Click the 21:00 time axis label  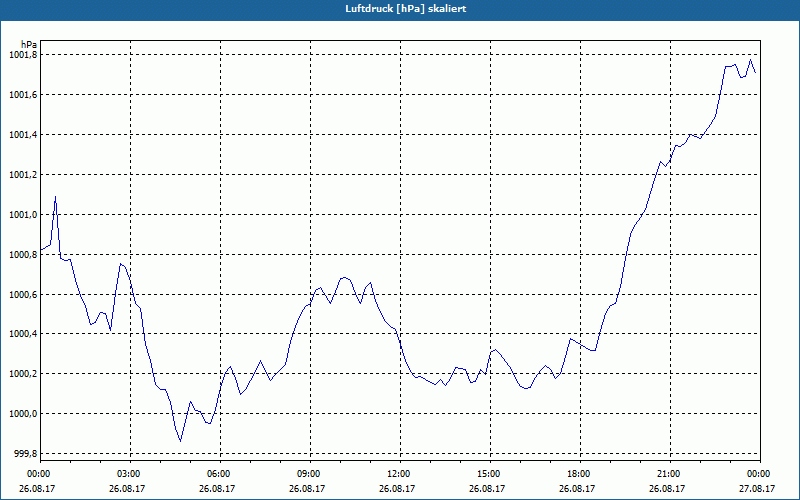667,474
